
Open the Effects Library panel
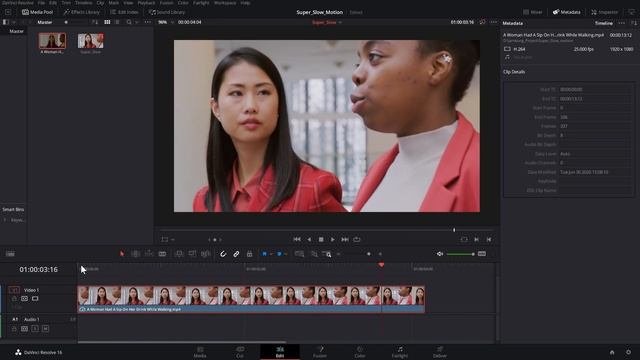point(81,12)
